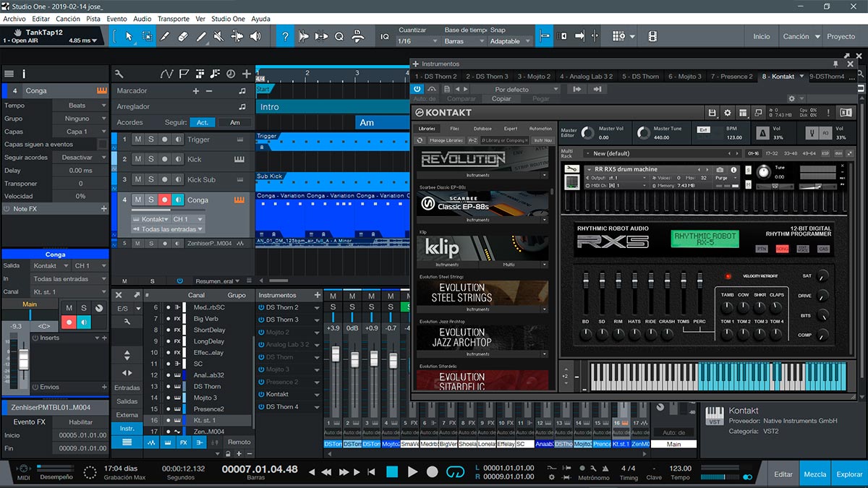Open the Adaptable snap dropdown
868x488 pixels.
tap(509, 41)
